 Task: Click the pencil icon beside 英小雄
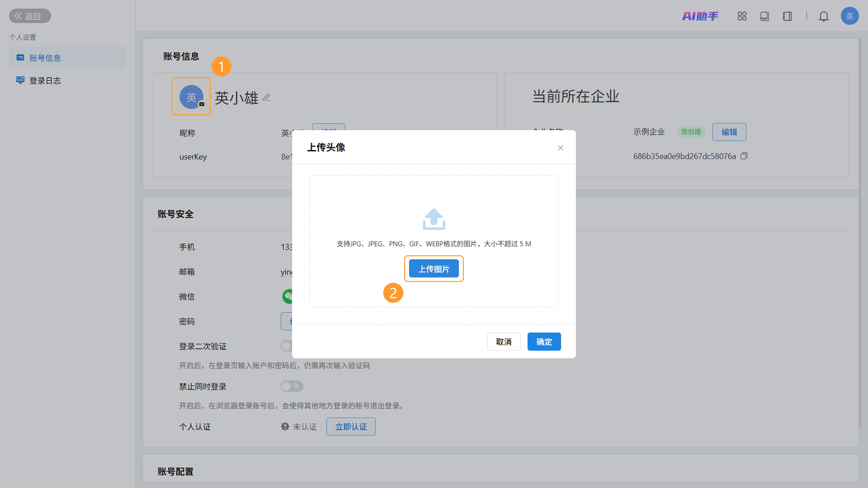pos(266,98)
